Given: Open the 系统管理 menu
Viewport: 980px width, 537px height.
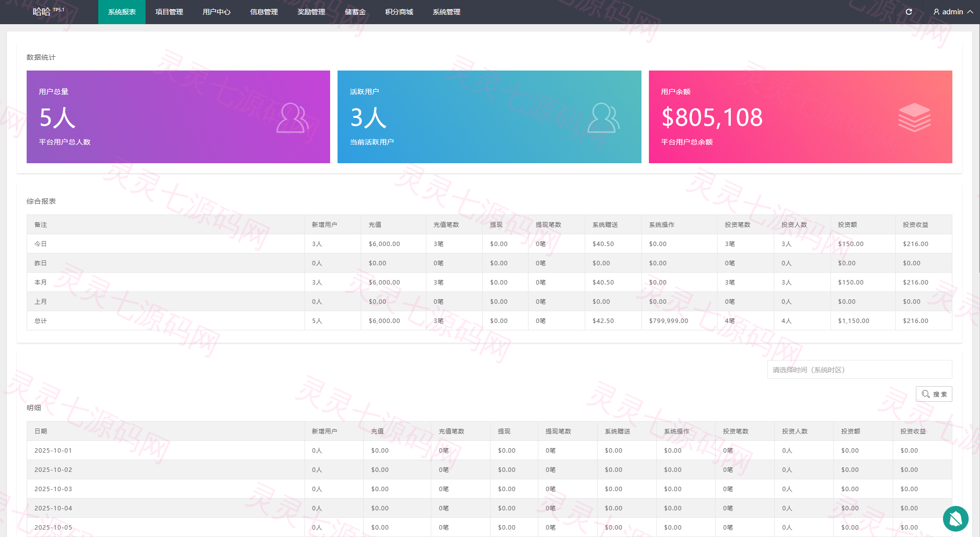Looking at the screenshot, I should tap(447, 12).
